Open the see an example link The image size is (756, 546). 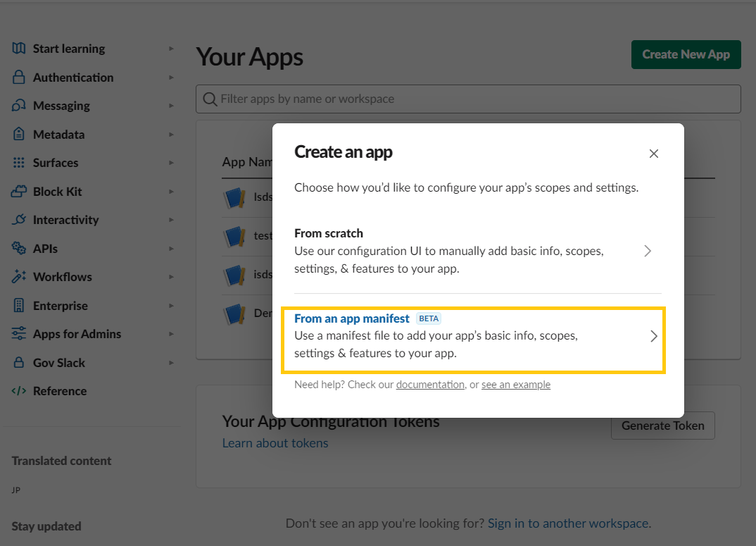[x=515, y=385]
